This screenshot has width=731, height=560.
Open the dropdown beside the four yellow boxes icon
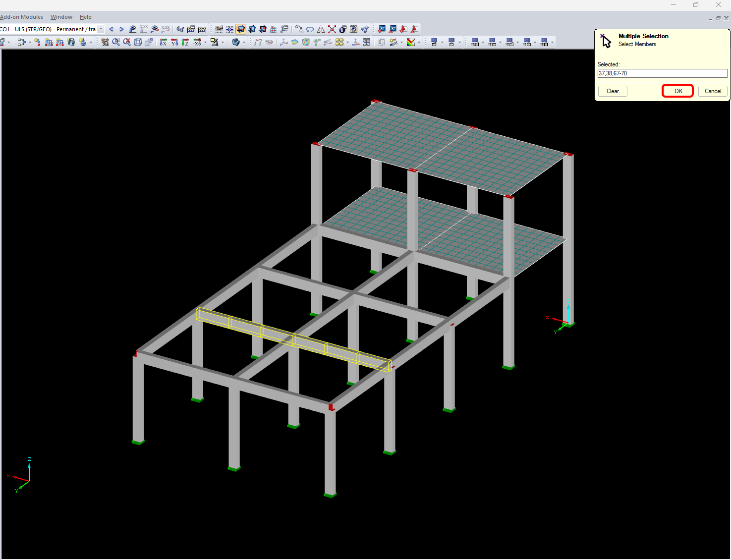point(347,42)
